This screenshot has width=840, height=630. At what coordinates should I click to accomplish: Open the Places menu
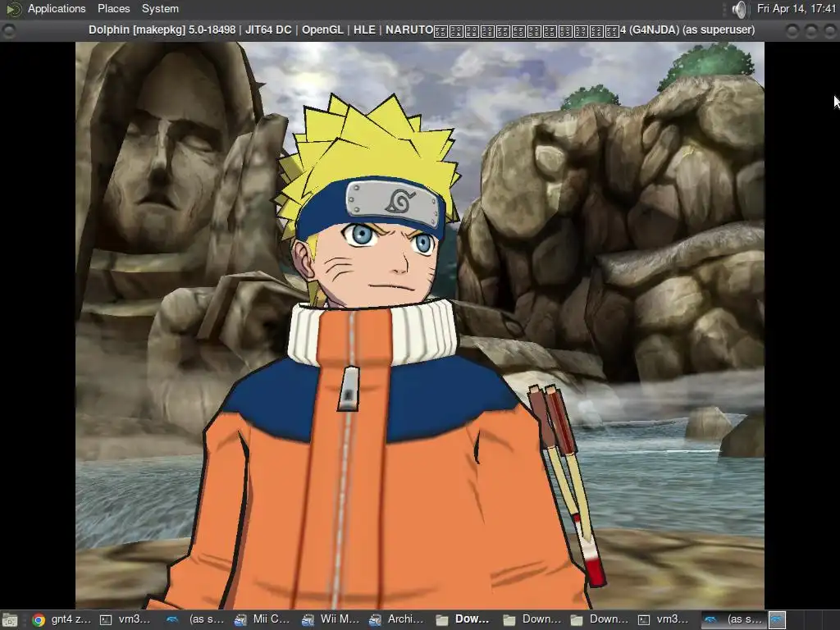[113, 8]
